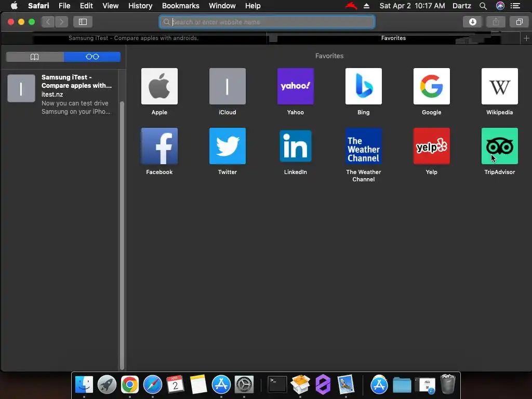
Task: Open the Trash in the Dock
Action: pos(447,384)
